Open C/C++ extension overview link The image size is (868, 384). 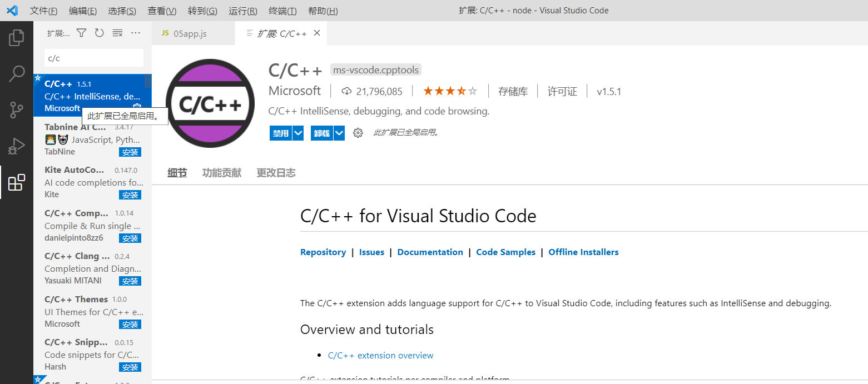pyautogui.click(x=380, y=356)
